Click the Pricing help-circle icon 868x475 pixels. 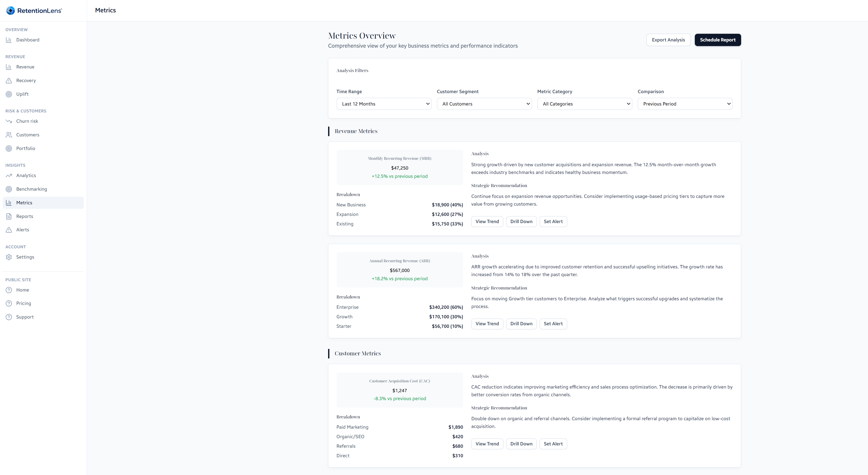click(9, 304)
